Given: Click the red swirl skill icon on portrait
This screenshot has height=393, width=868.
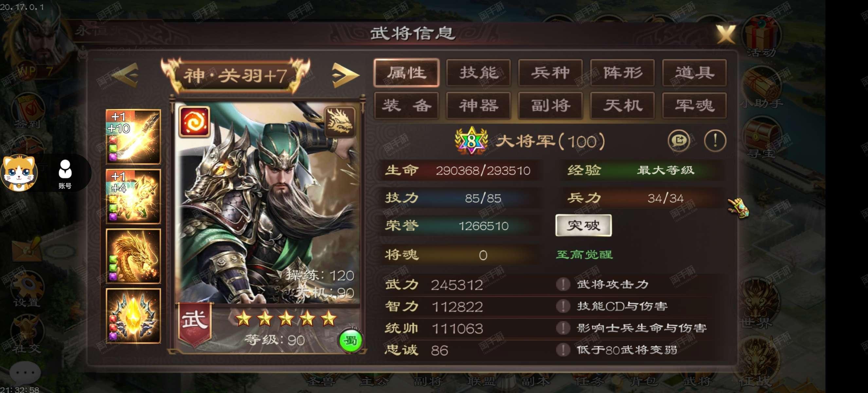Looking at the screenshot, I should point(194,122).
